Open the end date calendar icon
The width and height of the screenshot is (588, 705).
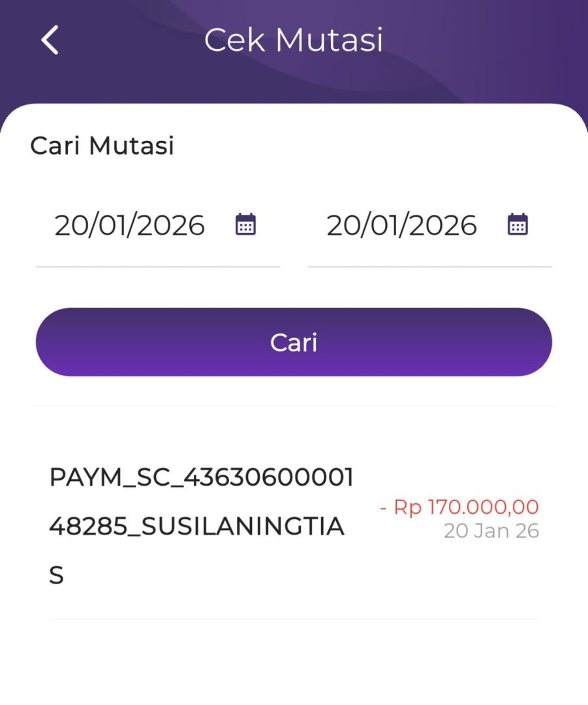click(x=518, y=225)
